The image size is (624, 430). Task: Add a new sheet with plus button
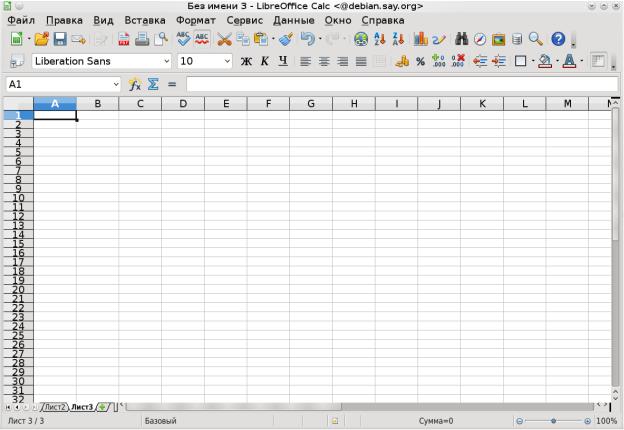[x=103, y=407]
